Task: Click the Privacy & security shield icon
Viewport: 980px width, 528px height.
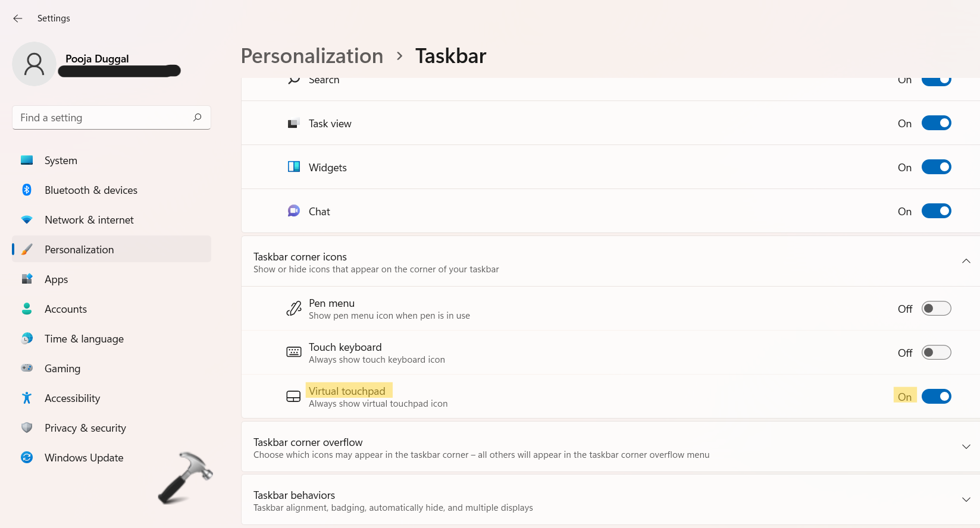Action: tap(27, 428)
